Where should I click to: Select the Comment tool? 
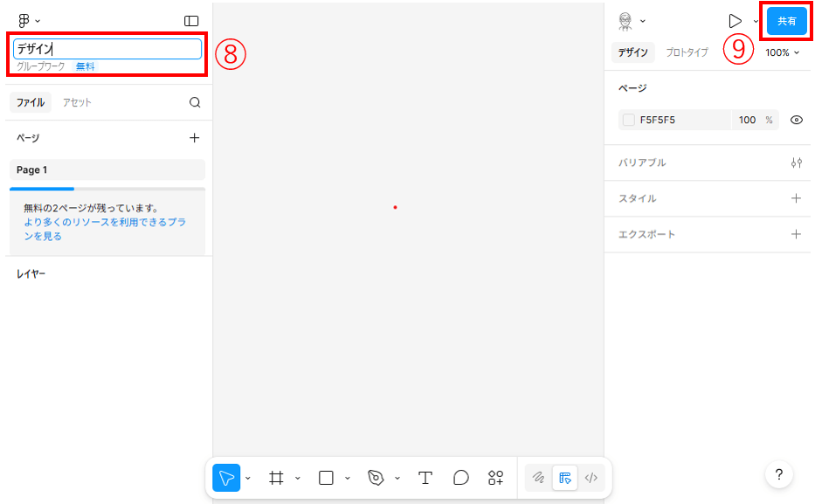[461, 478]
